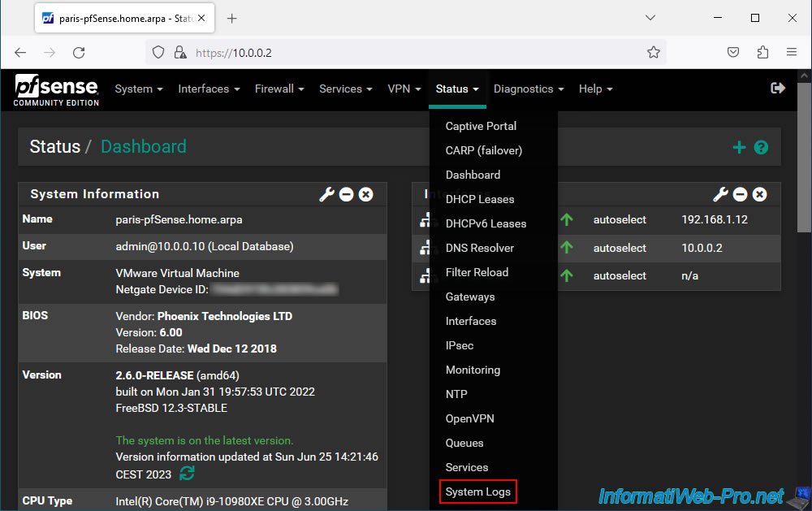Open DNS Resolver status
The width and height of the screenshot is (812, 511).
[480, 249]
